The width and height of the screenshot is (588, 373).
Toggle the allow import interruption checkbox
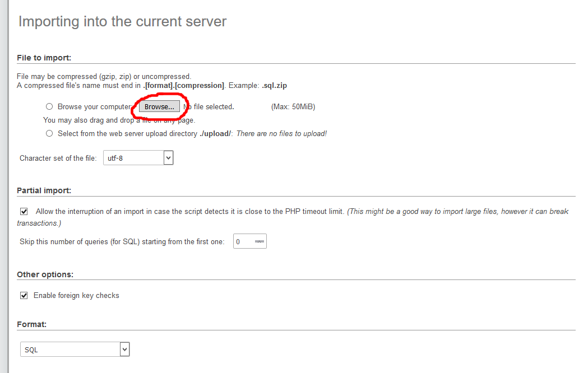24,212
